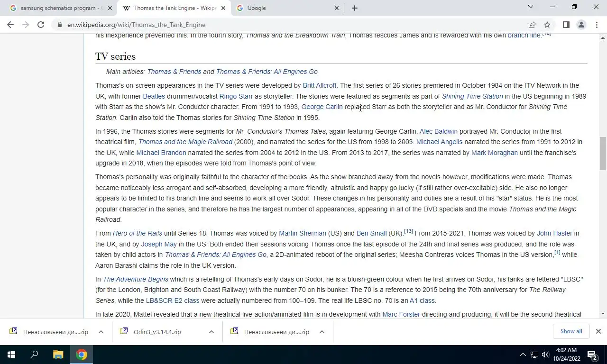This screenshot has width=607, height=364.
Task: Click citation reference [13]
Action: (x=408, y=231)
